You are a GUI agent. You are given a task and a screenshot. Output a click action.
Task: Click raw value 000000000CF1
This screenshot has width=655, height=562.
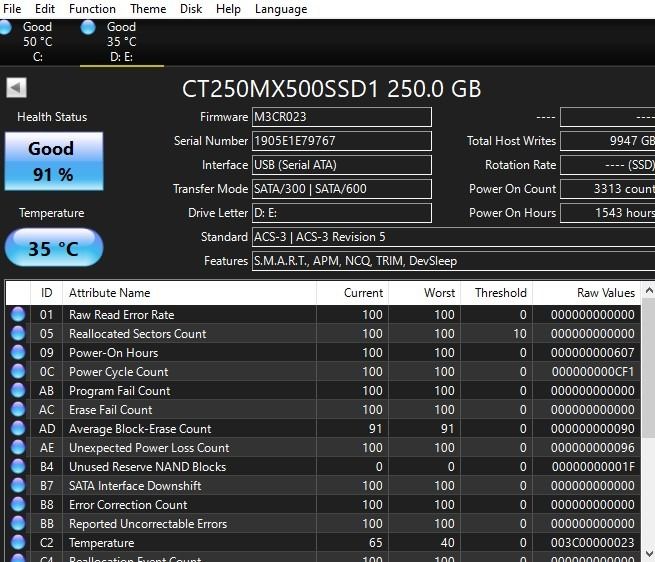593,372
